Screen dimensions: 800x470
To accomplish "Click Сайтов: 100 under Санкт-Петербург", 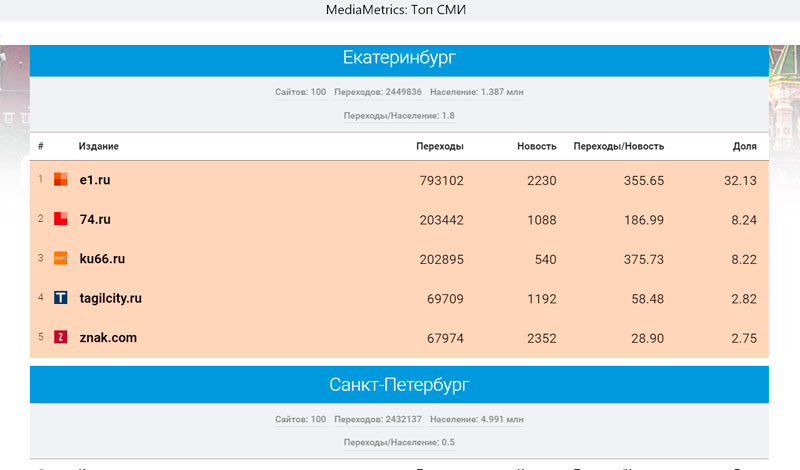I will (301, 419).
